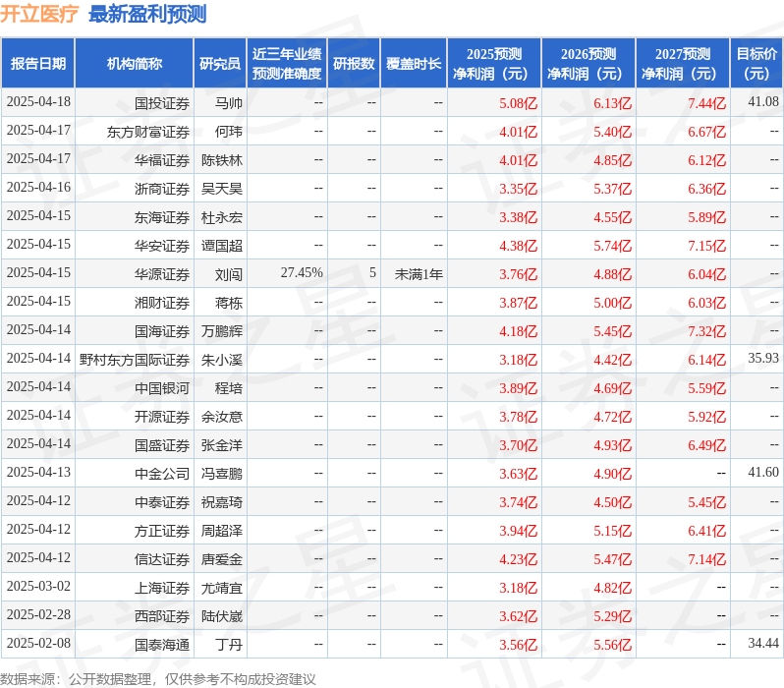Click the 目标价 column header
Image resolution: width=784 pixels, height=688 pixels.
pyautogui.click(x=757, y=64)
